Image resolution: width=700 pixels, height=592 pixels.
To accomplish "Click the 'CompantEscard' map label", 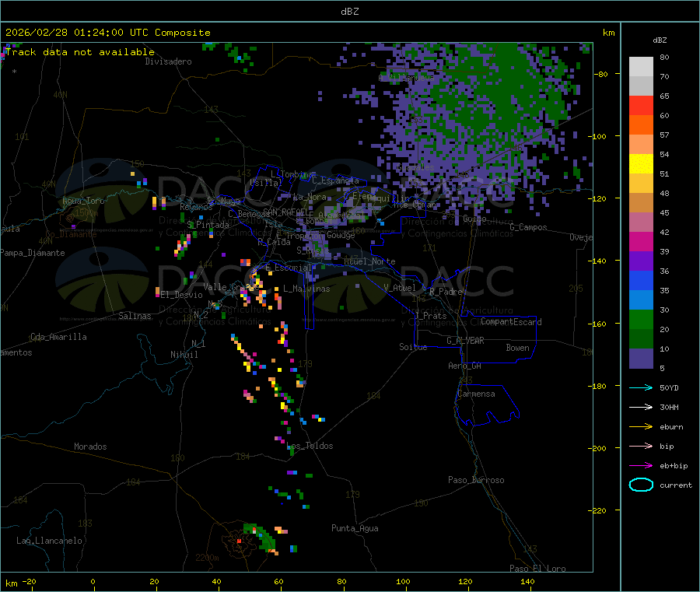I will (511, 321).
